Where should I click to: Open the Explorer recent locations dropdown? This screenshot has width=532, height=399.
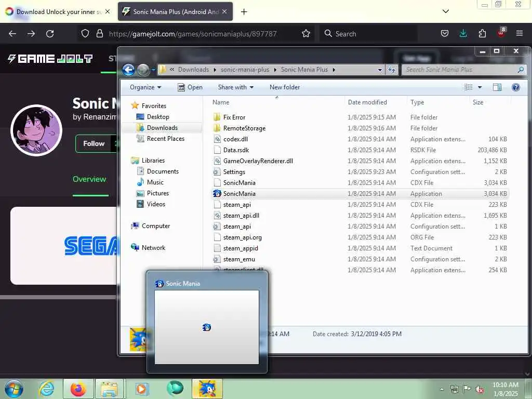153,70
